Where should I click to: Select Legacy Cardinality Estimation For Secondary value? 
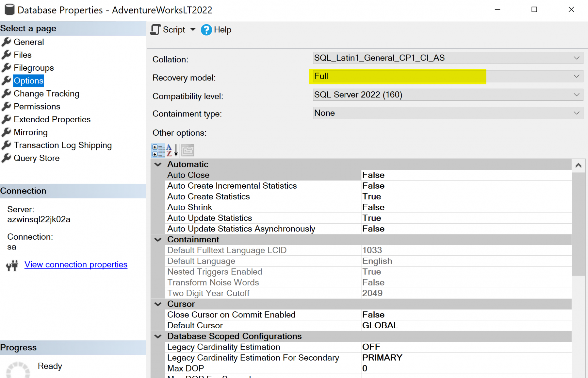coord(466,358)
